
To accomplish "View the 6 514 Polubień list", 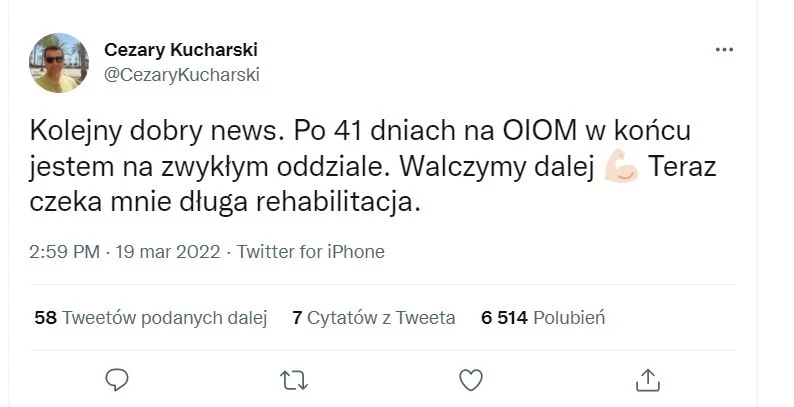I will click(543, 318).
